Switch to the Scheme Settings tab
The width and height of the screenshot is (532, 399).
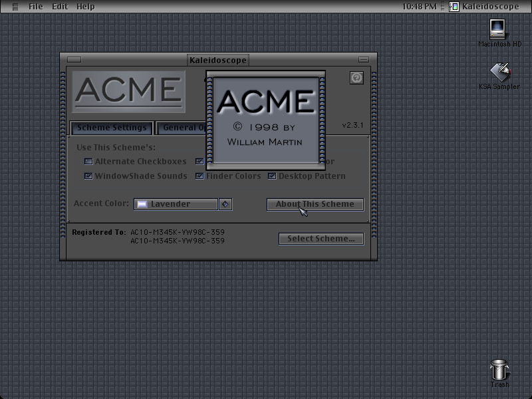coord(112,128)
